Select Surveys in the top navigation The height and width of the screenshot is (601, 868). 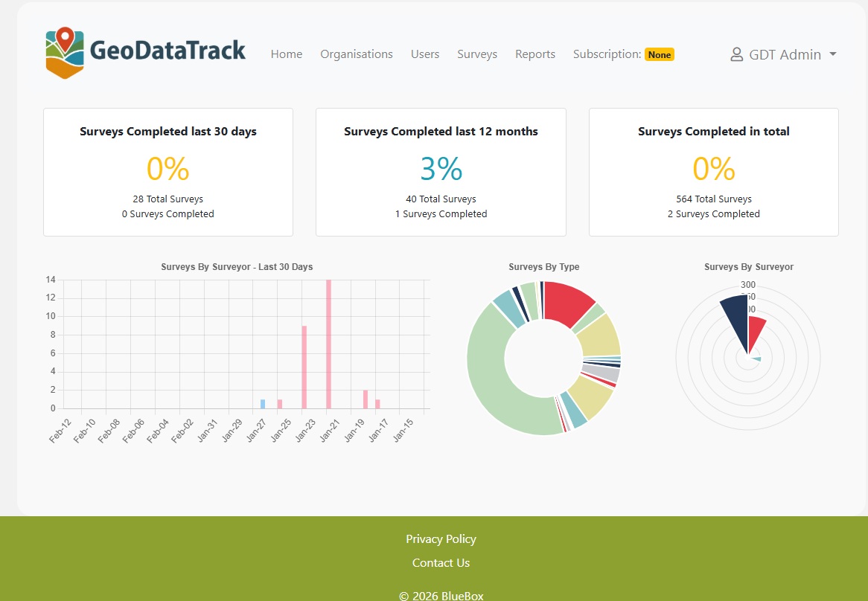click(x=477, y=54)
